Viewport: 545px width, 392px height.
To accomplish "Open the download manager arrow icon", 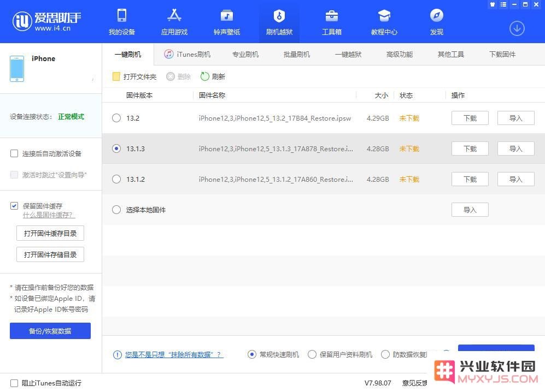I will [517, 28].
